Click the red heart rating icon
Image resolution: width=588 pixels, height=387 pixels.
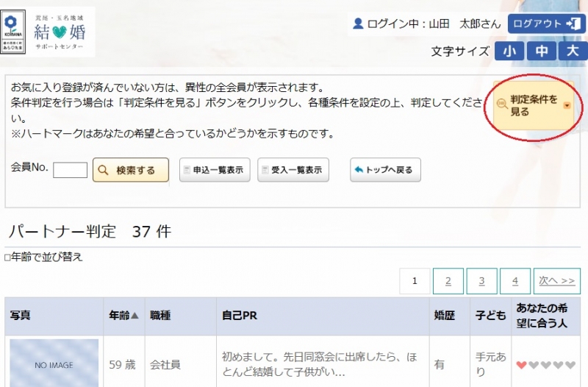521,365
